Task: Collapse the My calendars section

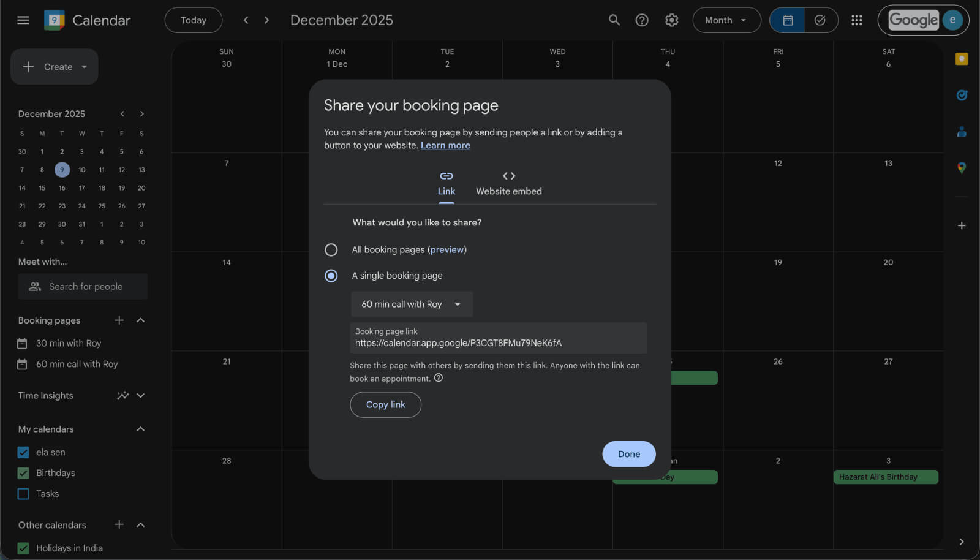Action: 140,429
